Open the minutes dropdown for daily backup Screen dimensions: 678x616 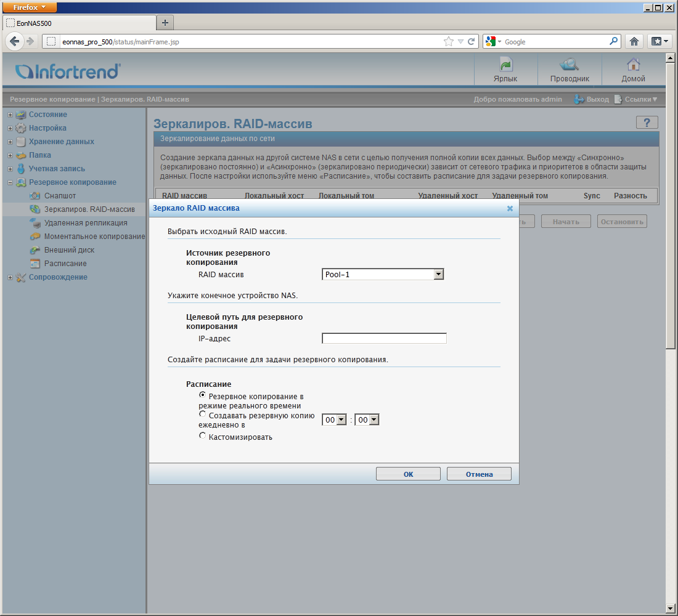(x=367, y=419)
